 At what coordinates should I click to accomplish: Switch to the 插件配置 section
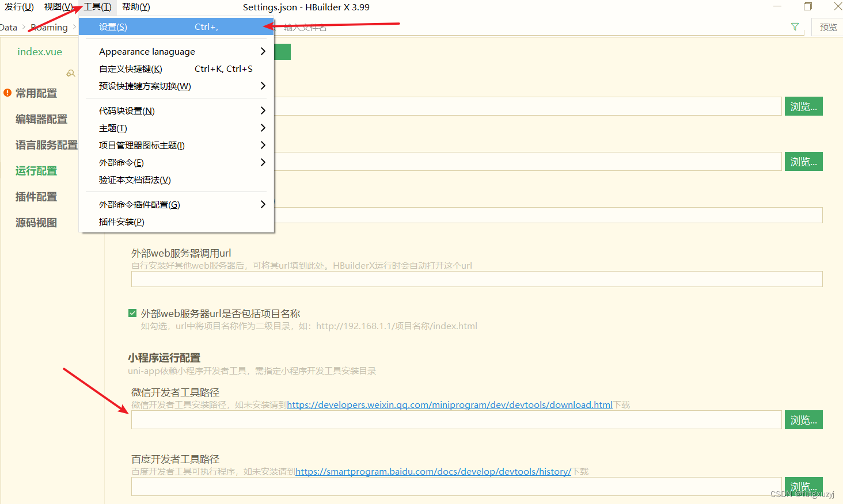36,197
